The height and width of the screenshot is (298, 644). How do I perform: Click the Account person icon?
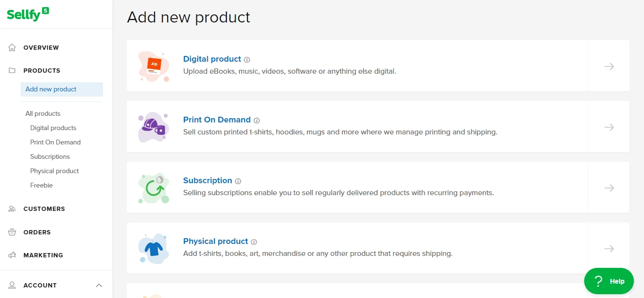pos(11,285)
